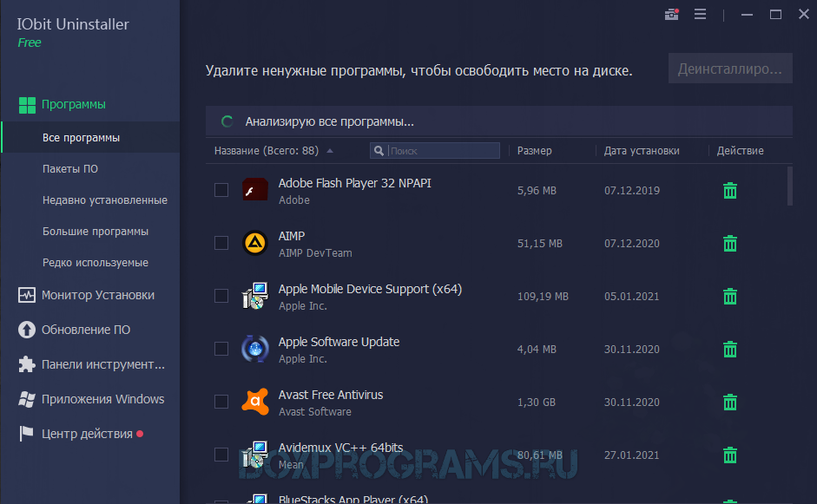This screenshot has height=504, width=817.
Task: Click the Software Update arrow icon
Action: point(27,330)
